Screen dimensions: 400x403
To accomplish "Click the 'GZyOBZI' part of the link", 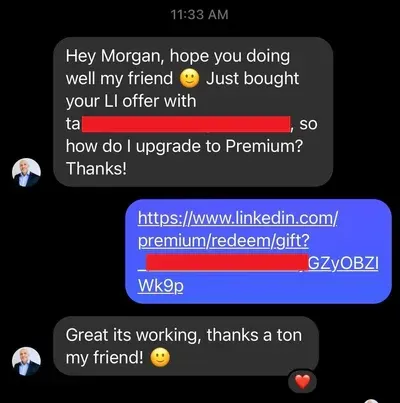I will click(x=343, y=264).
